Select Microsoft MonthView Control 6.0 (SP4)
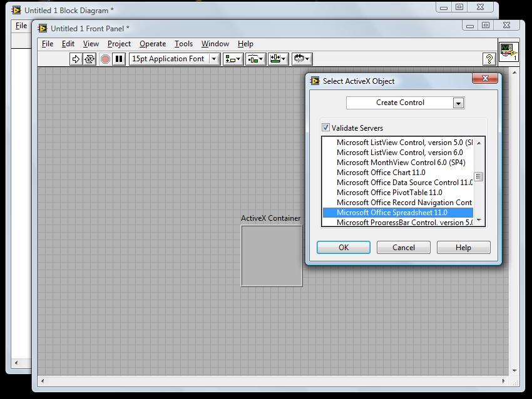The height and width of the screenshot is (399, 532). pos(397,163)
